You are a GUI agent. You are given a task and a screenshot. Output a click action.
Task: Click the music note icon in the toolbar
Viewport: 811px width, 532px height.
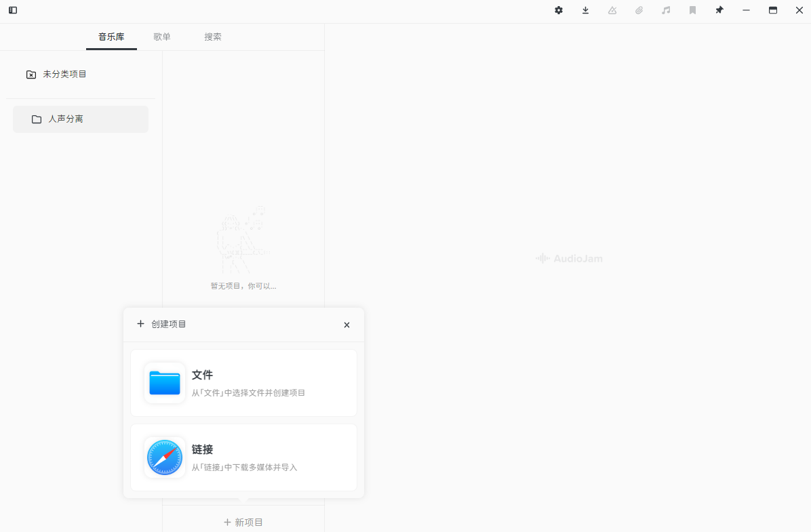pos(665,10)
